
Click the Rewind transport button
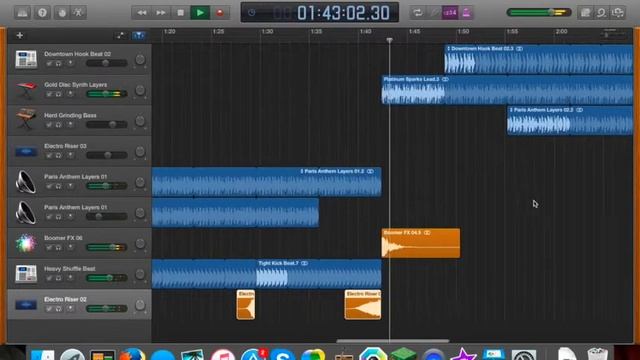(x=141, y=13)
